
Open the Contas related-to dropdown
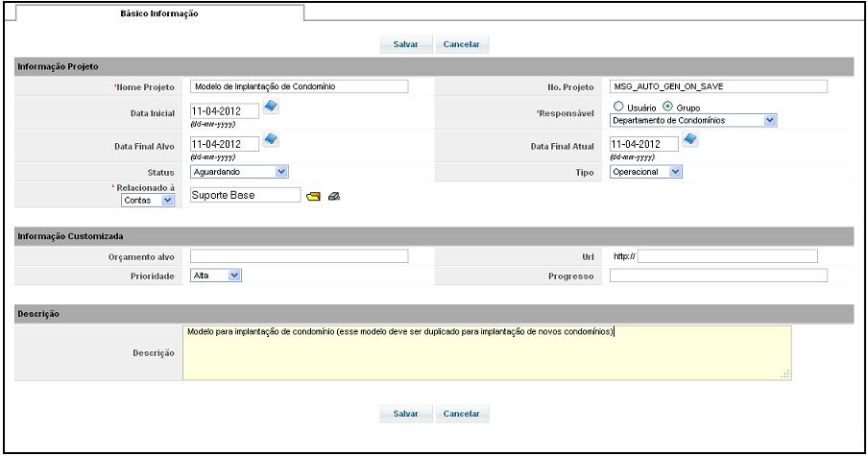(x=148, y=201)
